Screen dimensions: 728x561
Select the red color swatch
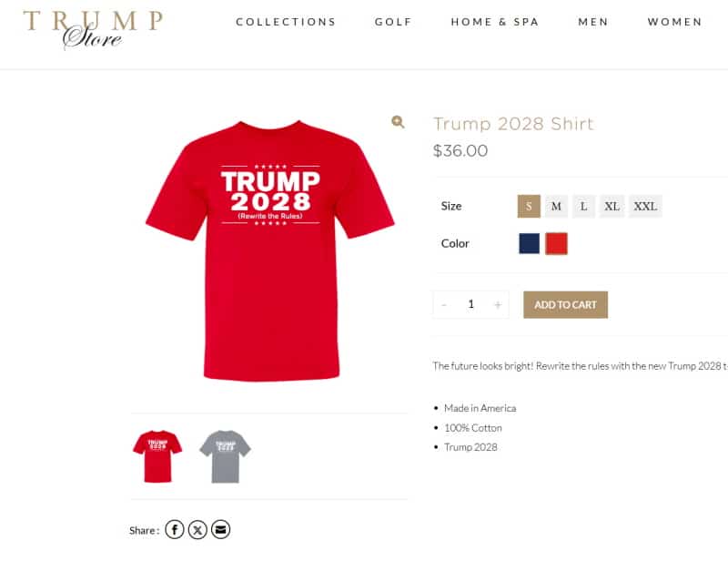coord(556,243)
